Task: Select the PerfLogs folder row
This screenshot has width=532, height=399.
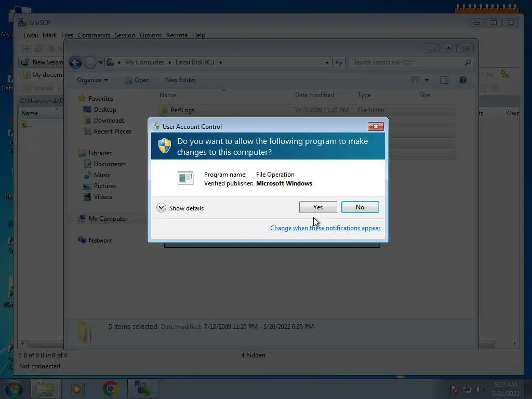Action: tap(307, 110)
